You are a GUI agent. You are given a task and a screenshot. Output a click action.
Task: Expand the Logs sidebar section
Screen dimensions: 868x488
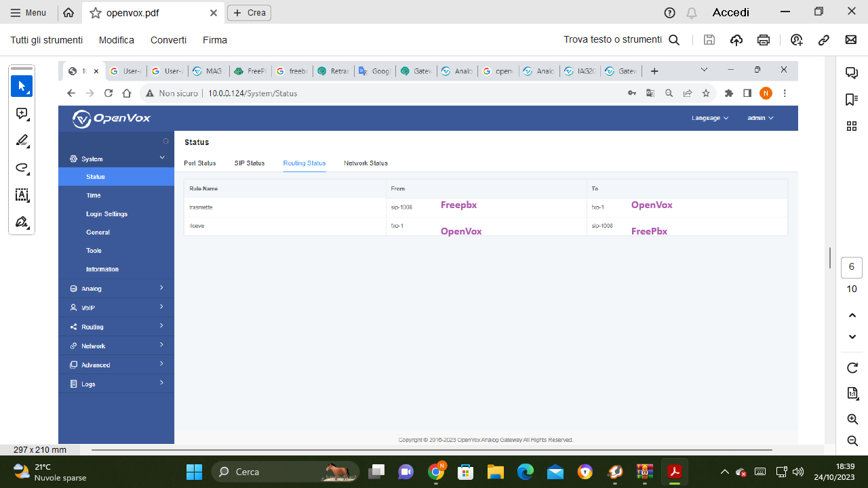tap(117, 384)
